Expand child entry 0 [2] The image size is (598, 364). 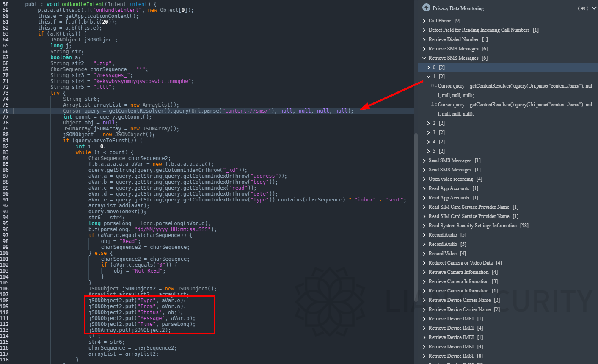[429, 67]
